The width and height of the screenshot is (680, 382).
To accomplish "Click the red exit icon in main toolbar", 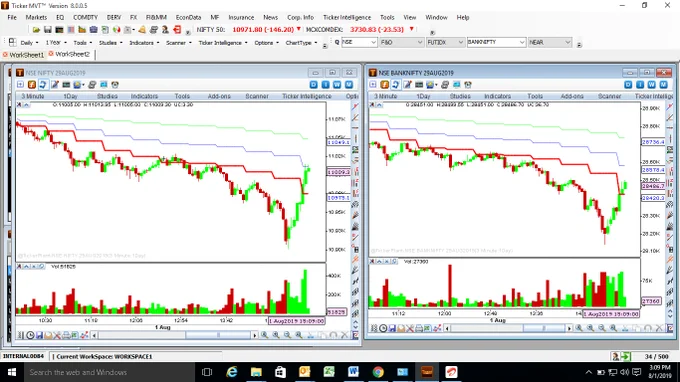I will pyautogui.click(x=177, y=29).
